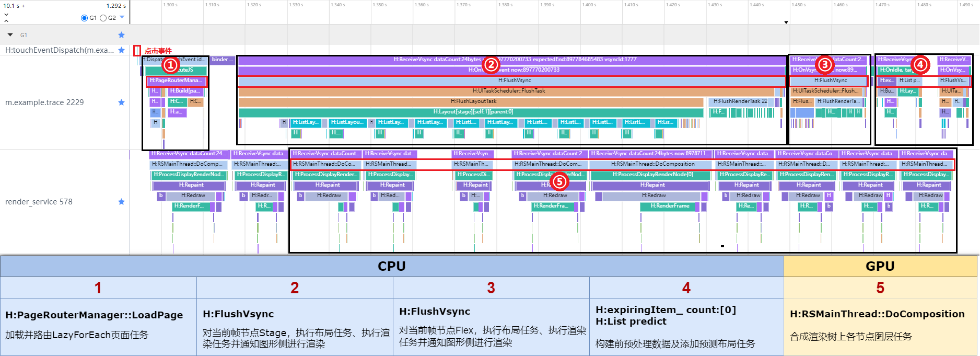This screenshot has height=356, width=980.
Task: Star the H:touchEventDispatch row
Action: point(121,50)
